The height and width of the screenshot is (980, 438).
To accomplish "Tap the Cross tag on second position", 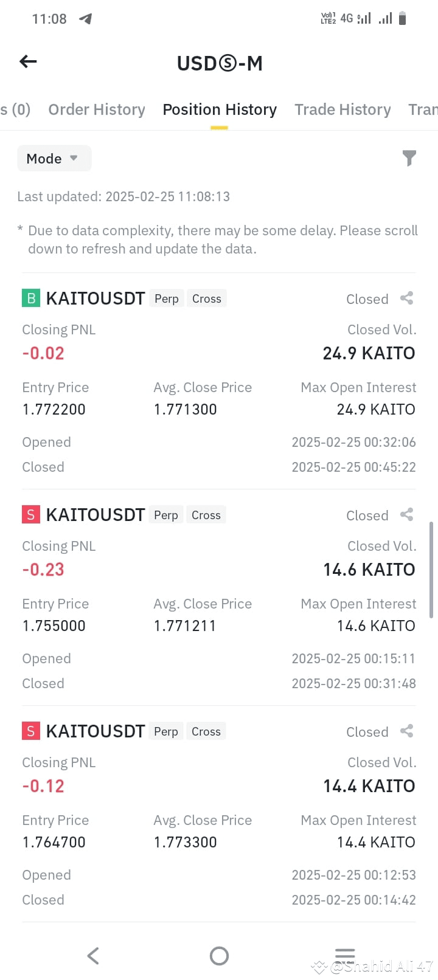I will point(206,515).
